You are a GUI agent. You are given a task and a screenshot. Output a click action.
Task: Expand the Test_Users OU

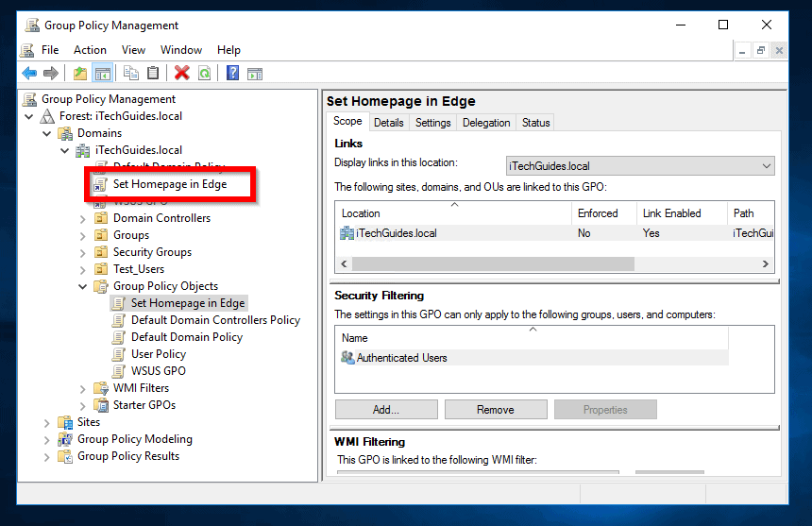click(x=83, y=270)
